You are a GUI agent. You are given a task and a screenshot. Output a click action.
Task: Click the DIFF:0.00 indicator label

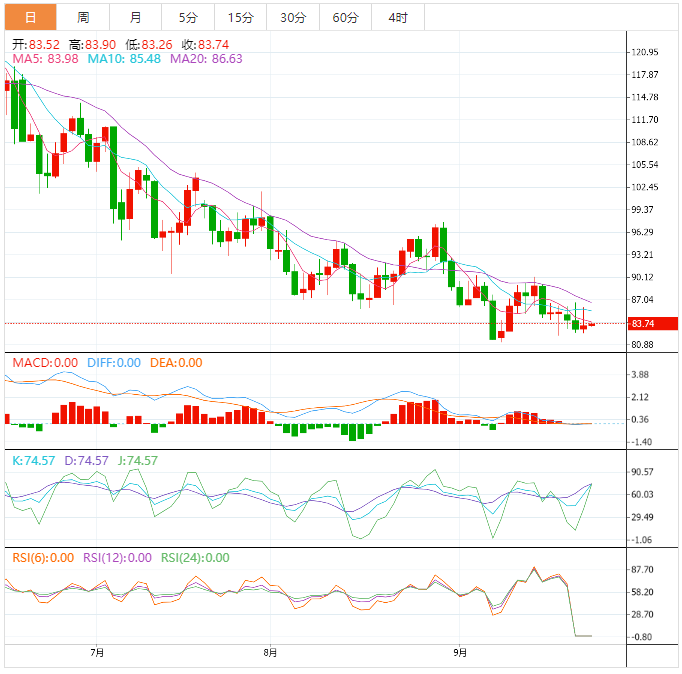(114, 363)
